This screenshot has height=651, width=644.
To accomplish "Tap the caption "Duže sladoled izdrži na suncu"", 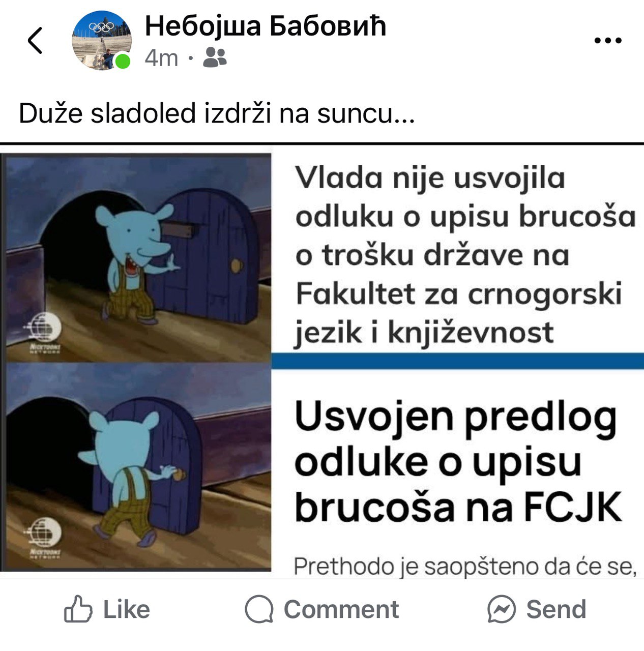I will tap(217, 113).
